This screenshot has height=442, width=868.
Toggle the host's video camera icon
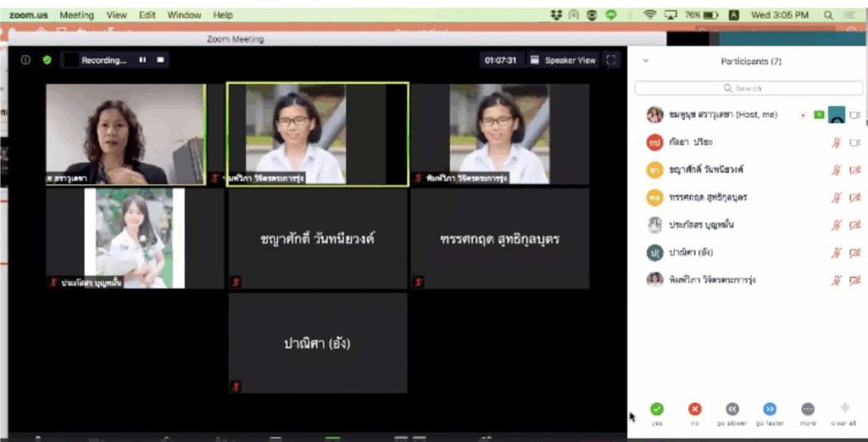click(855, 115)
